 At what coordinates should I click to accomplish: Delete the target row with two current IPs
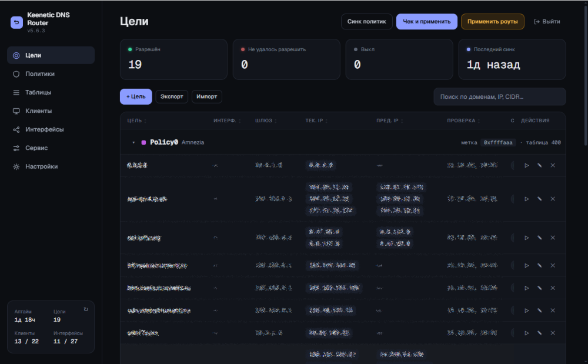click(553, 238)
